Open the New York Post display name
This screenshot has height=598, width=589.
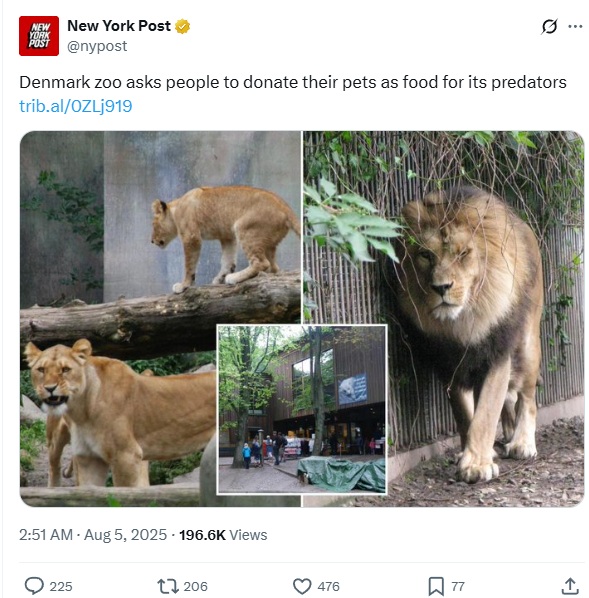coord(119,26)
